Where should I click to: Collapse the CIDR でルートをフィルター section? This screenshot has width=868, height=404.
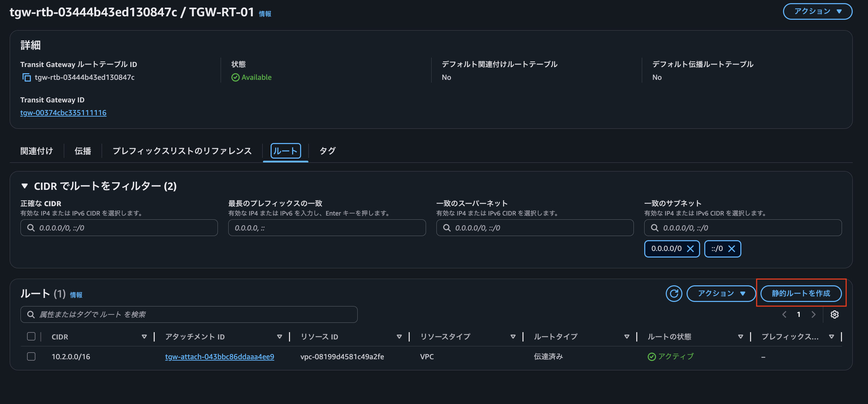[x=25, y=186]
